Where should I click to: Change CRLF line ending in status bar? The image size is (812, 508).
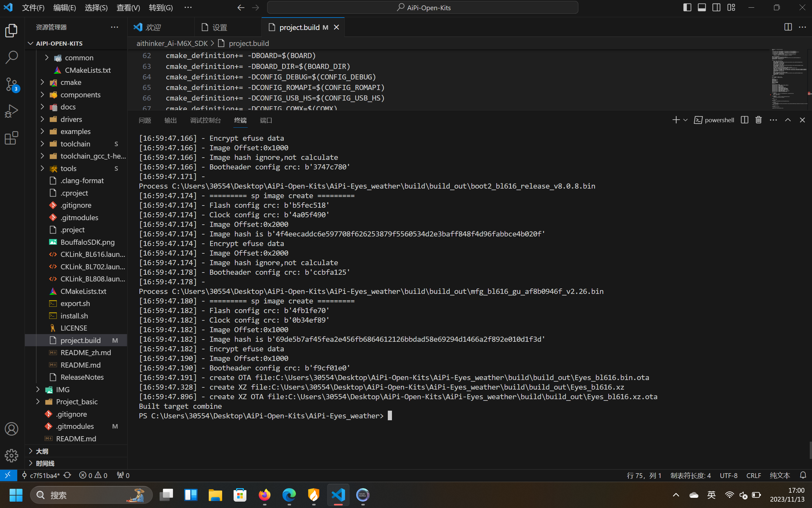[754, 475]
